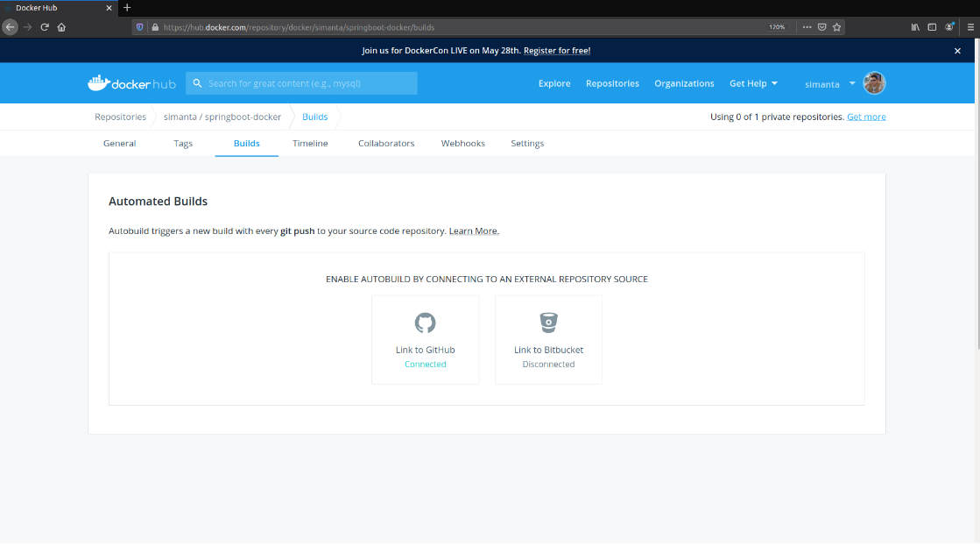
Task: Click the Link to Bitbucket label
Action: tap(549, 350)
